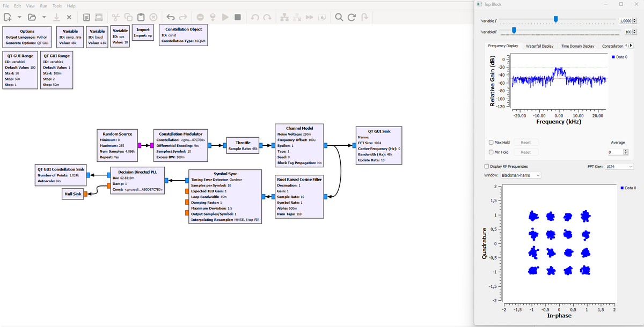Select the Constellation Modulator block

(x=180, y=145)
